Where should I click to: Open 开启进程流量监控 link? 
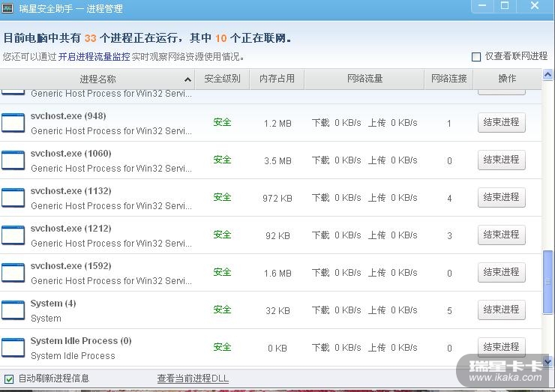[94, 57]
